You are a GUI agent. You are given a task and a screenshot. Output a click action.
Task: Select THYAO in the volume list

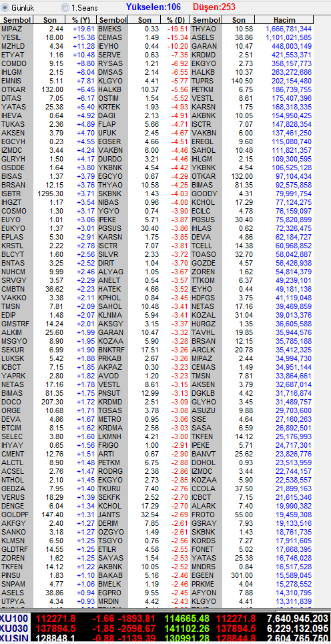tap(252, 29)
